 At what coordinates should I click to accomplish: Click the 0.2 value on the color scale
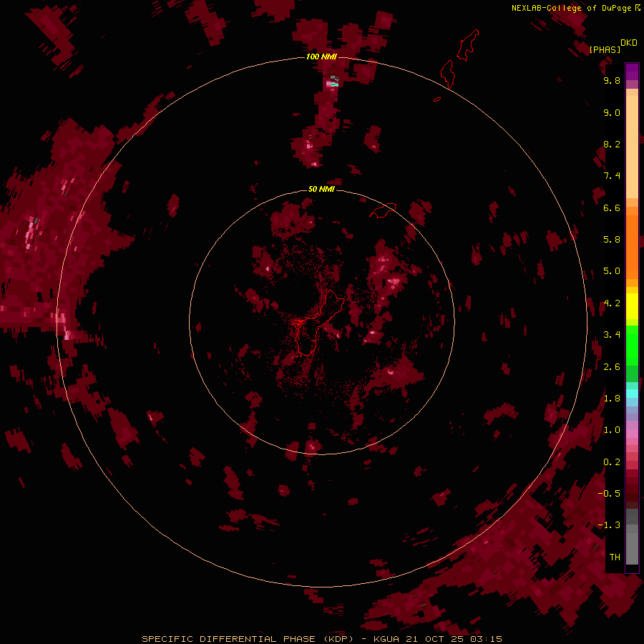click(612, 462)
